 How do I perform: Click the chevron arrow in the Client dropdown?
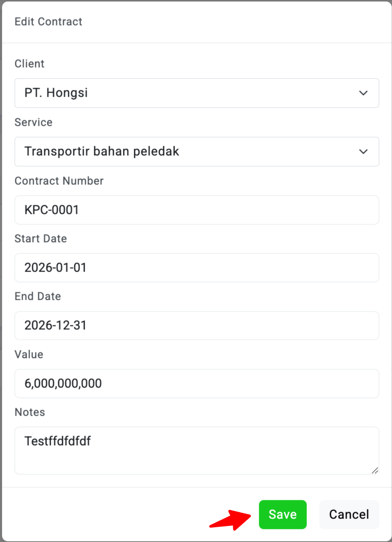coord(363,93)
